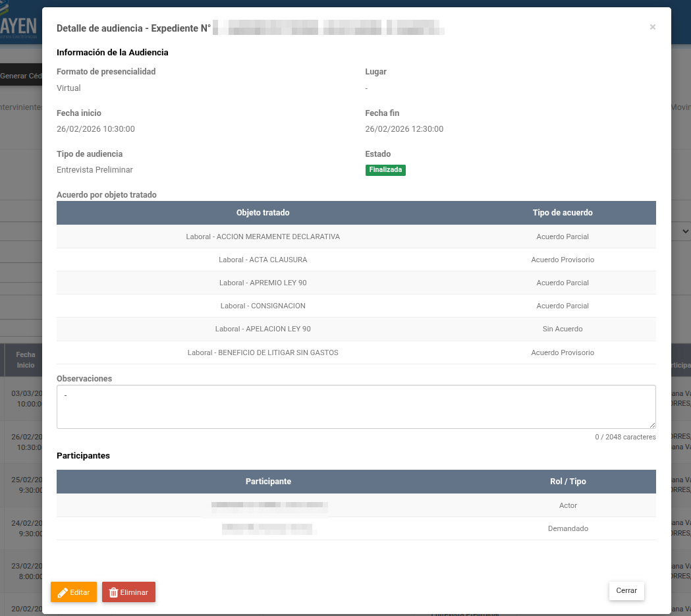Click inside the Observaciones text area

pos(356,406)
